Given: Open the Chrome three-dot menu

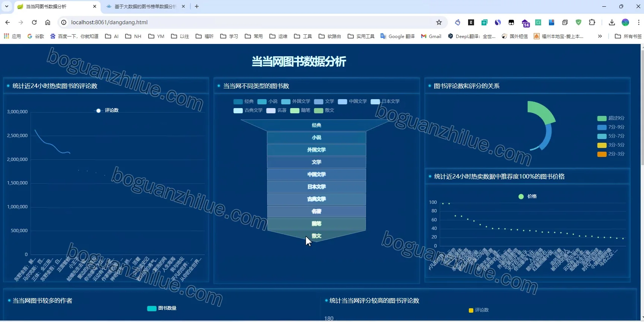Looking at the screenshot, I should [638, 22].
